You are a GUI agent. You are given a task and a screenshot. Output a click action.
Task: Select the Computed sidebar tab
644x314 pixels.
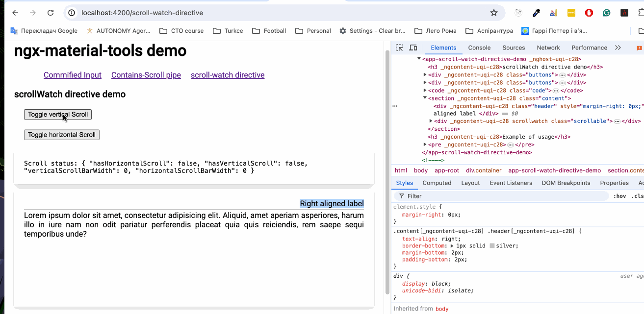click(437, 183)
